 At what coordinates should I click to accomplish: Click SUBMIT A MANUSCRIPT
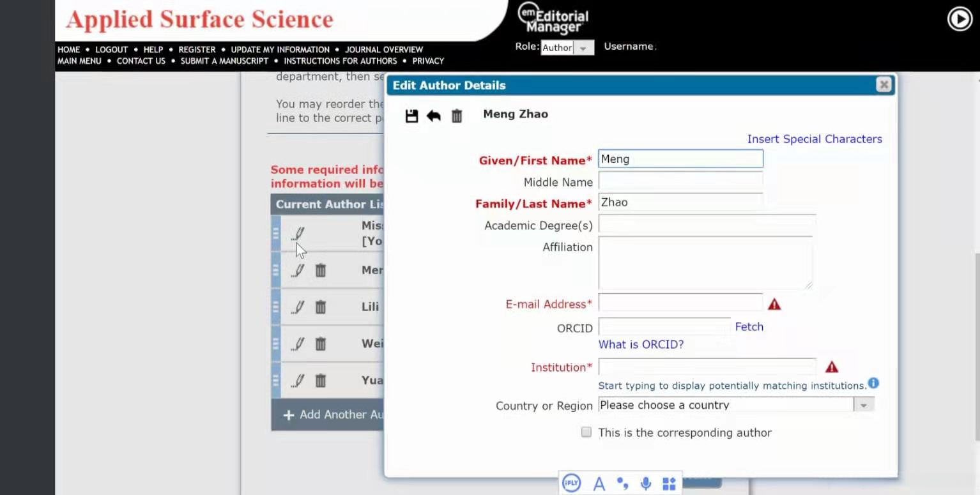point(224,61)
